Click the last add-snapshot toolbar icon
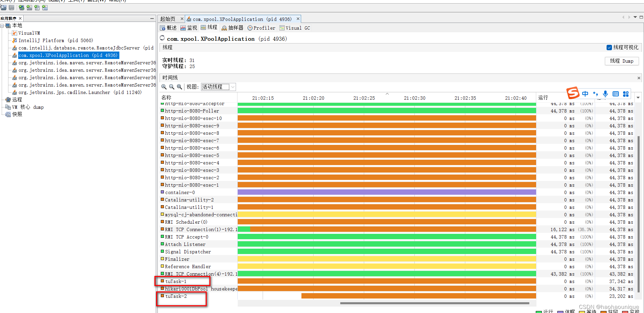This screenshot has height=313, width=644. click(x=45, y=7)
